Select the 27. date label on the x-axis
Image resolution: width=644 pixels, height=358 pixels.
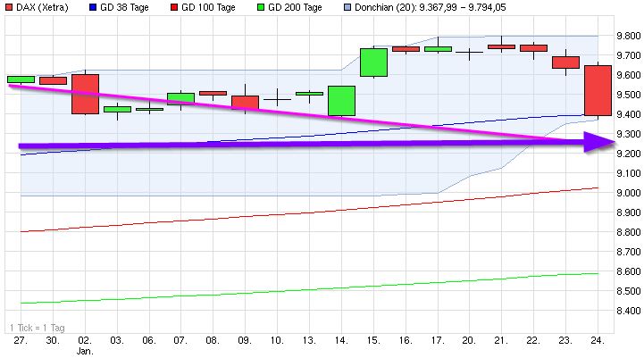(20, 340)
